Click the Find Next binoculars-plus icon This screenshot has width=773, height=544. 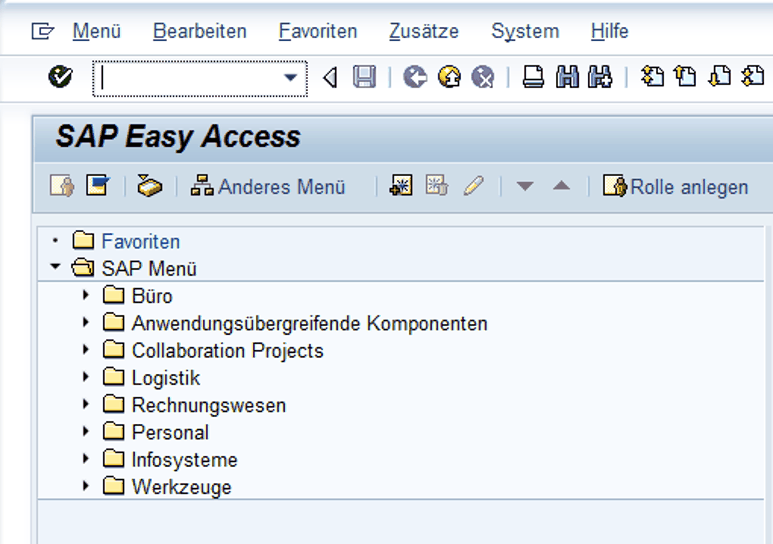tap(600, 77)
